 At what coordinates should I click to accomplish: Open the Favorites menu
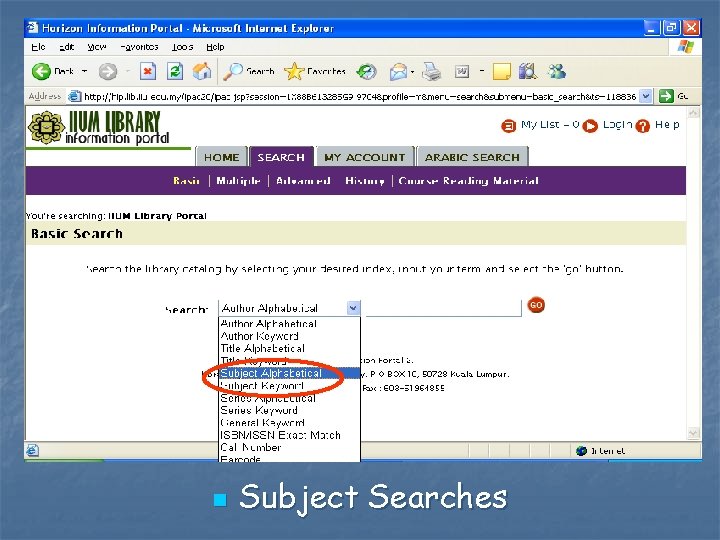click(x=140, y=47)
